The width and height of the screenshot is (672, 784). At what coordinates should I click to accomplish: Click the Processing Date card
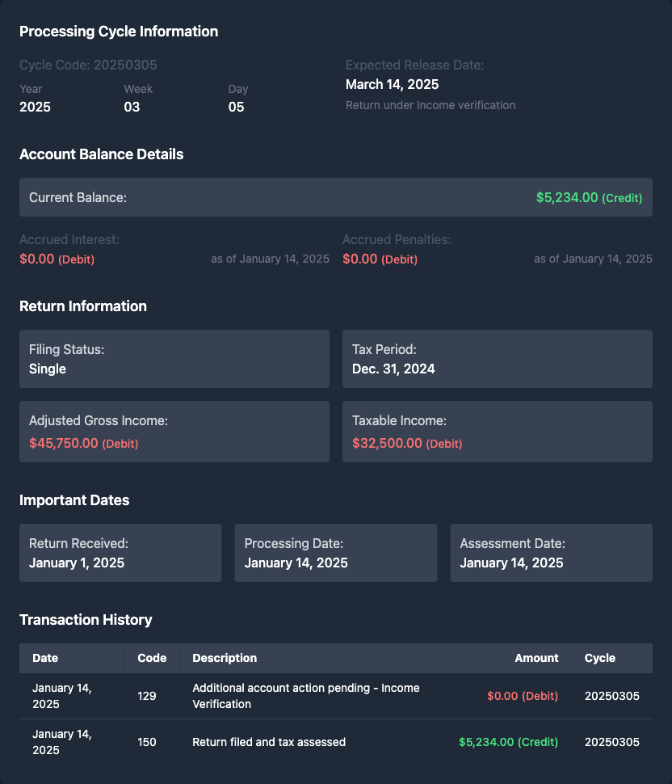tap(335, 553)
